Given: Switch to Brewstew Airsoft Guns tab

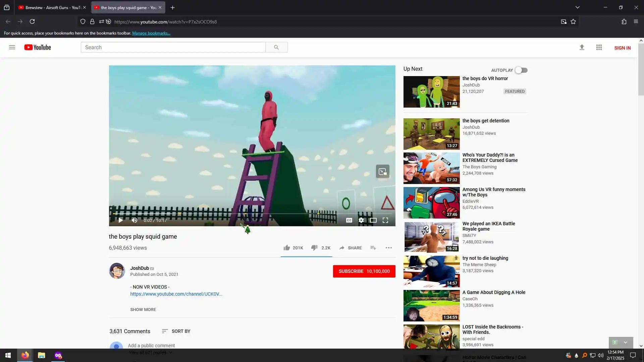Looking at the screenshot, I should 50,7.
